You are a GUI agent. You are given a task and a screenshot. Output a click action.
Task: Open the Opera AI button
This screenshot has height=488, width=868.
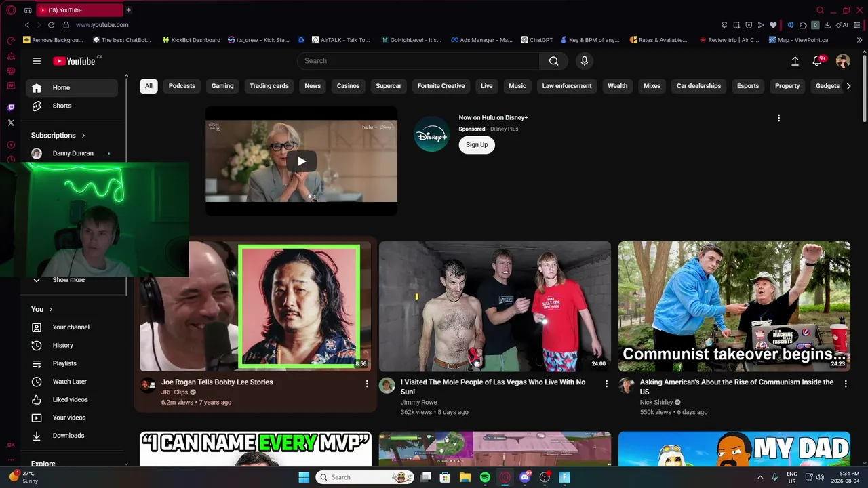point(843,25)
